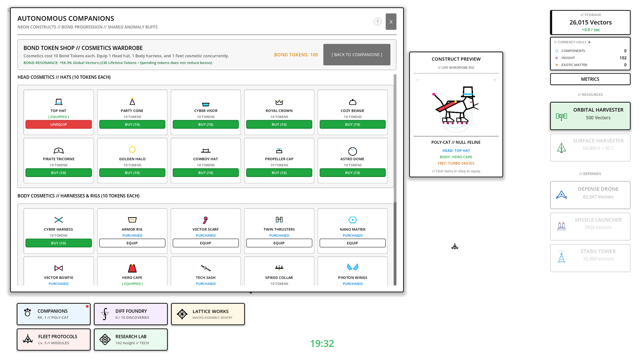The height and width of the screenshot is (362, 644).
Task: Select the Twin Thrusters icon
Action: (279, 220)
